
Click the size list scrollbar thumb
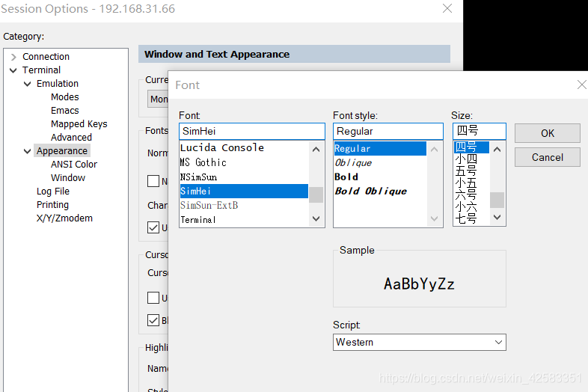pos(497,200)
